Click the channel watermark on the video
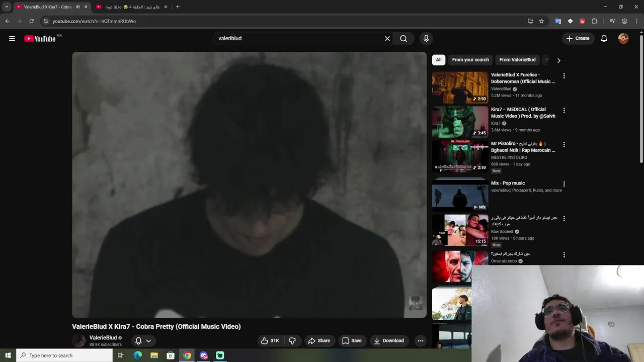The image size is (644, 362). (x=416, y=303)
